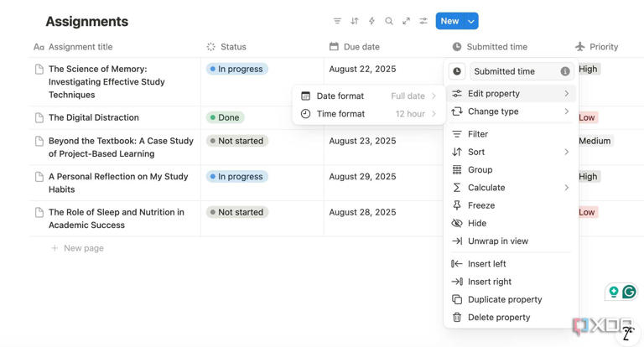Select Insert left menu option

(x=511, y=264)
